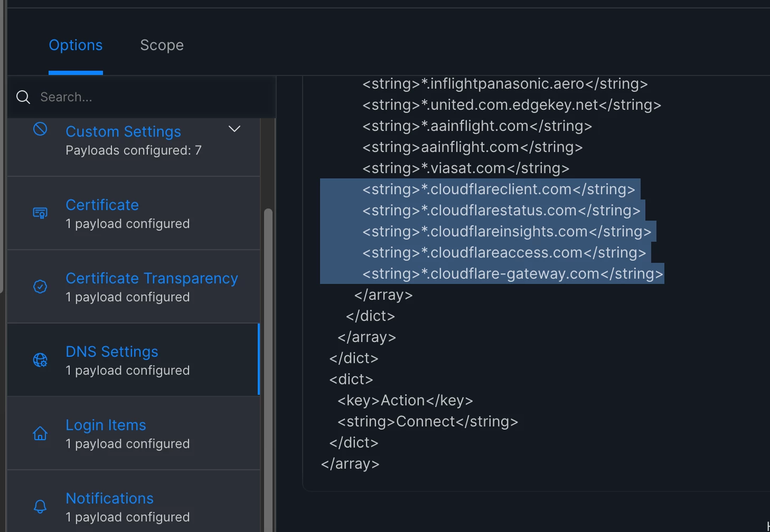Click the Custom Settings prohibited-circle icon
Image resolution: width=770 pixels, height=532 pixels.
coord(40,129)
